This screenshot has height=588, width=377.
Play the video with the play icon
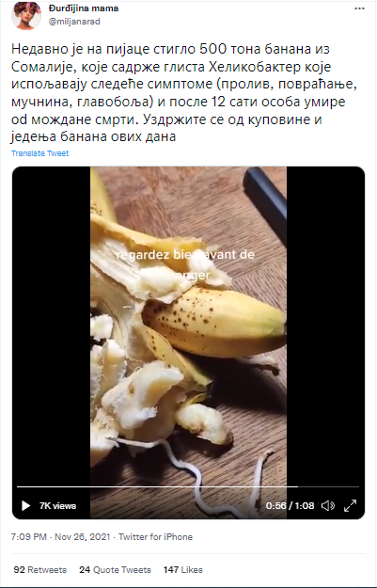(25, 505)
